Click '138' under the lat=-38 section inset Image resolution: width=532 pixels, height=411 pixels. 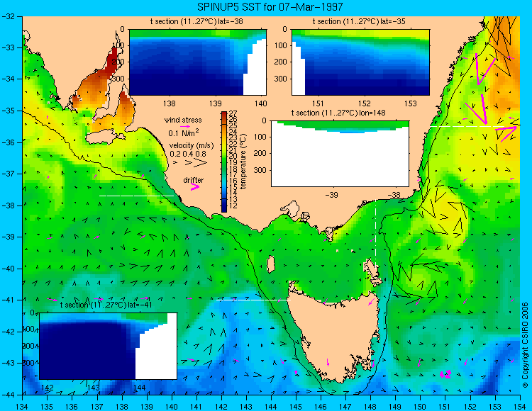(x=170, y=103)
